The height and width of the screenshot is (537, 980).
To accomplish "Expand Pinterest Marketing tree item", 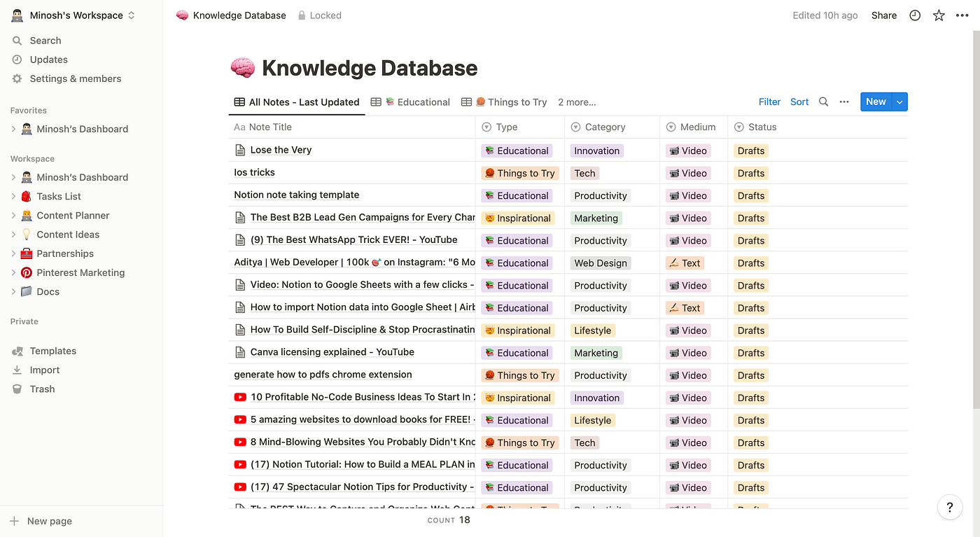I will [13, 272].
